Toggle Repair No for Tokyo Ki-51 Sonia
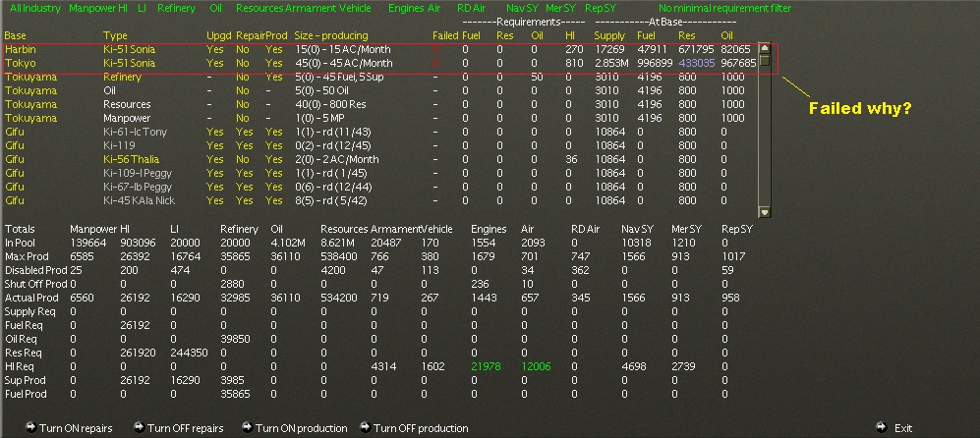Viewport: 980px width, 438px height. pos(243,63)
